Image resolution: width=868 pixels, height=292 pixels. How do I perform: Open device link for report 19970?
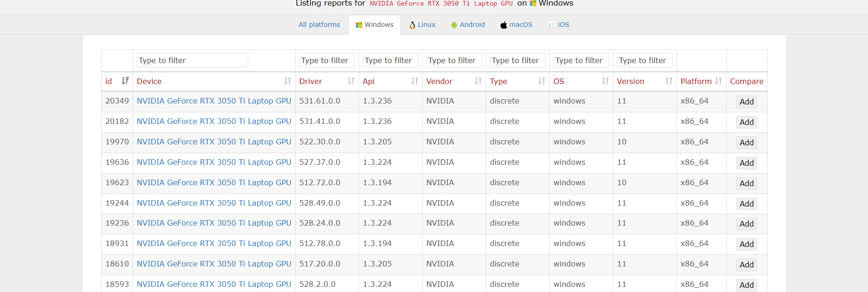(x=214, y=142)
